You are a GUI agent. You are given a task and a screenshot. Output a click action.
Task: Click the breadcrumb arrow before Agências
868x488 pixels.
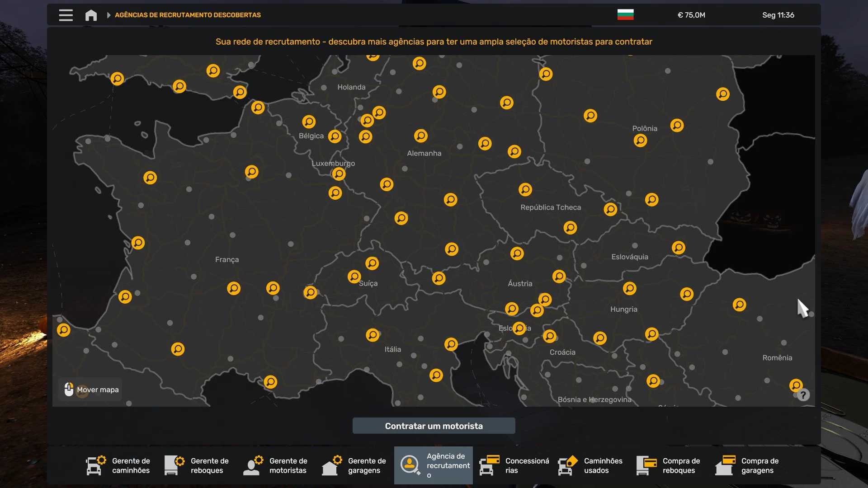pyautogui.click(x=108, y=15)
